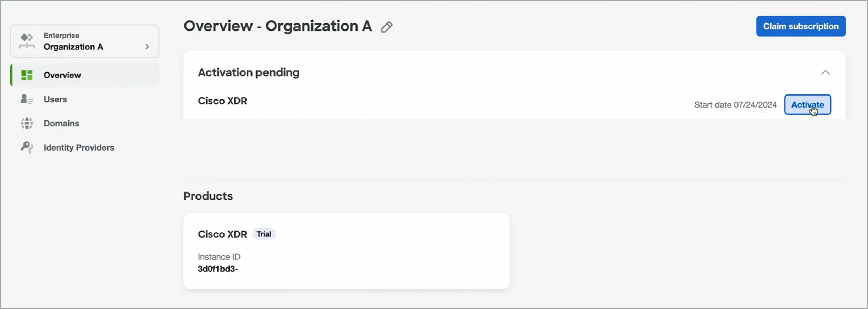Image resolution: width=868 pixels, height=309 pixels.
Task: Click the Overview - Organization A heading
Action: [278, 26]
